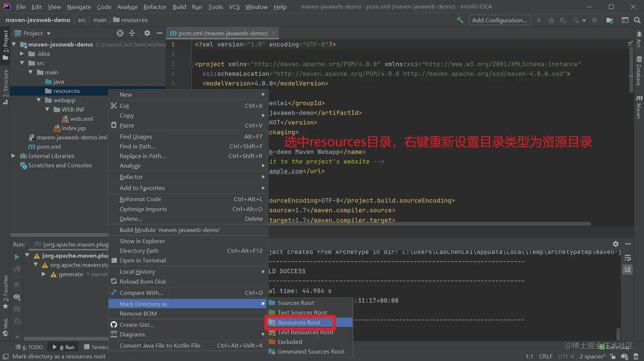Click the Cut scissors entry in context menu

[188, 106]
